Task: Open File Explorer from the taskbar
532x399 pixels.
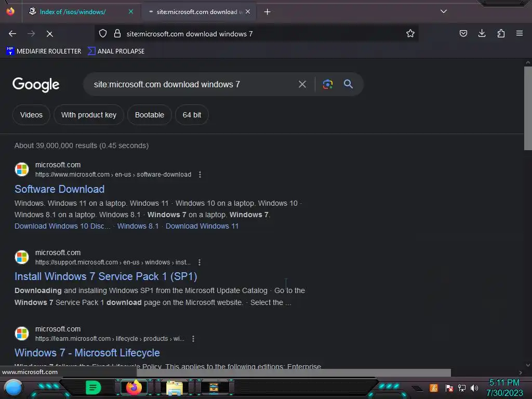Action: (x=175, y=388)
